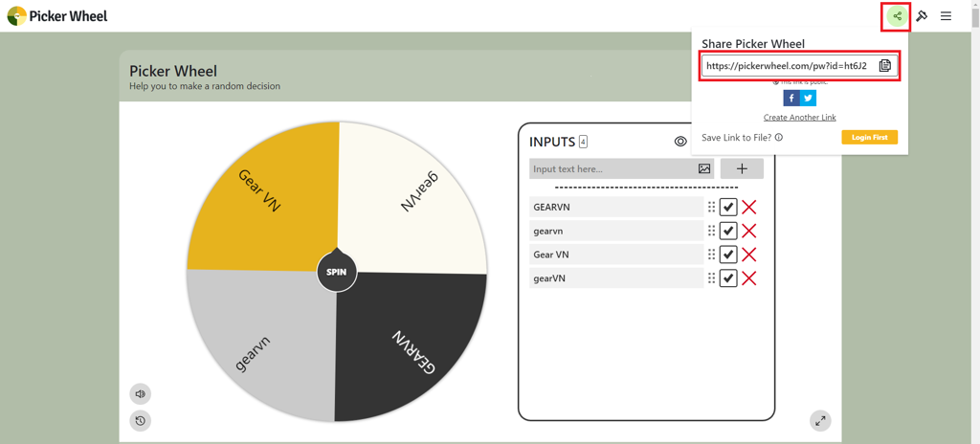Click the cream gearVN wheel slice
The height and width of the screenshot is (444, 980).
tap(413, 196)
